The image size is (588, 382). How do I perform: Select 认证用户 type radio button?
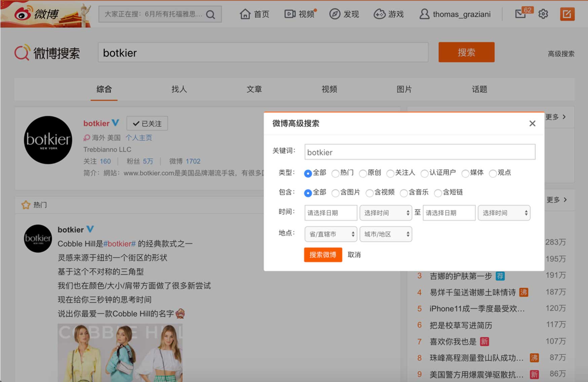(x=425, y=173)
